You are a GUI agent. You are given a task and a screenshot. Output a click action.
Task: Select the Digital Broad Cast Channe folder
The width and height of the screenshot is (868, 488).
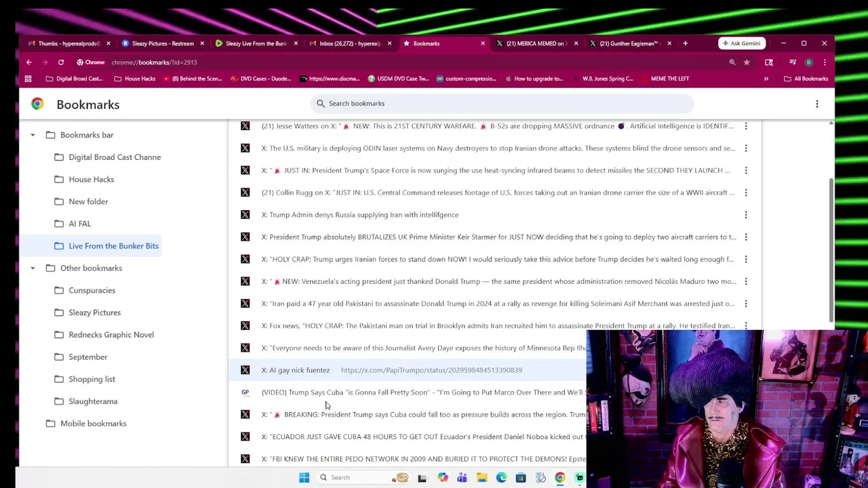click(x=107, y=157)
